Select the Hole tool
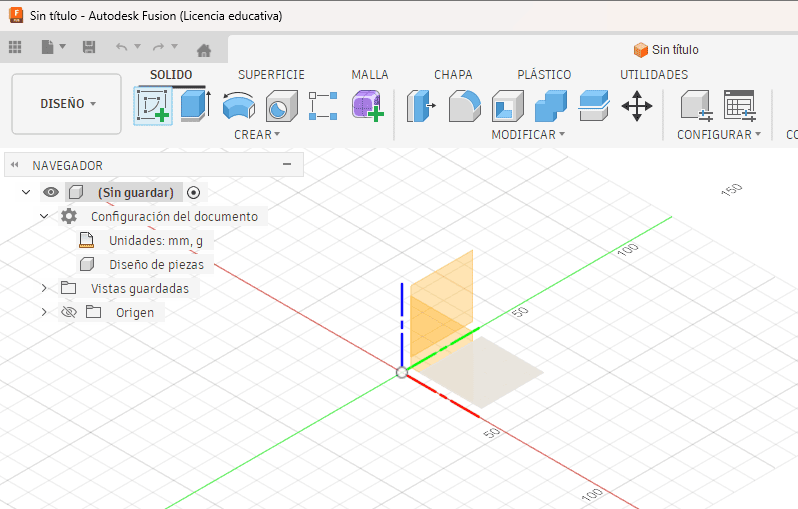The image size is (798, 509). (x=281, y=106)
